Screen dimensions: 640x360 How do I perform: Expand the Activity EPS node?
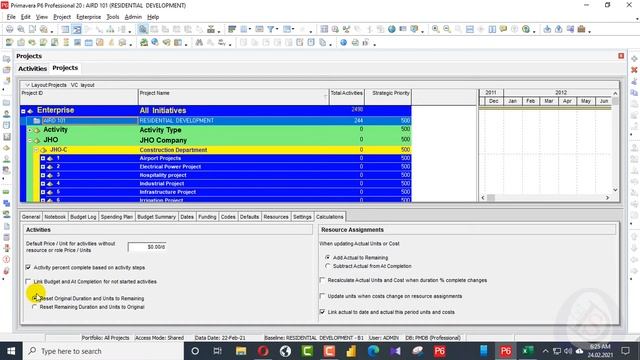coord(29,130)
